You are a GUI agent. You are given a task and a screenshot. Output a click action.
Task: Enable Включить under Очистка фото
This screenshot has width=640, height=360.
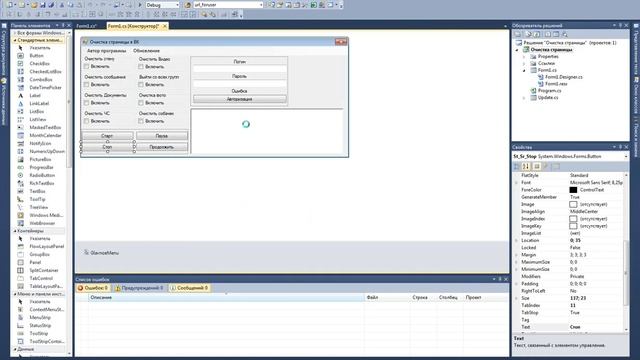tap(141, 103)
